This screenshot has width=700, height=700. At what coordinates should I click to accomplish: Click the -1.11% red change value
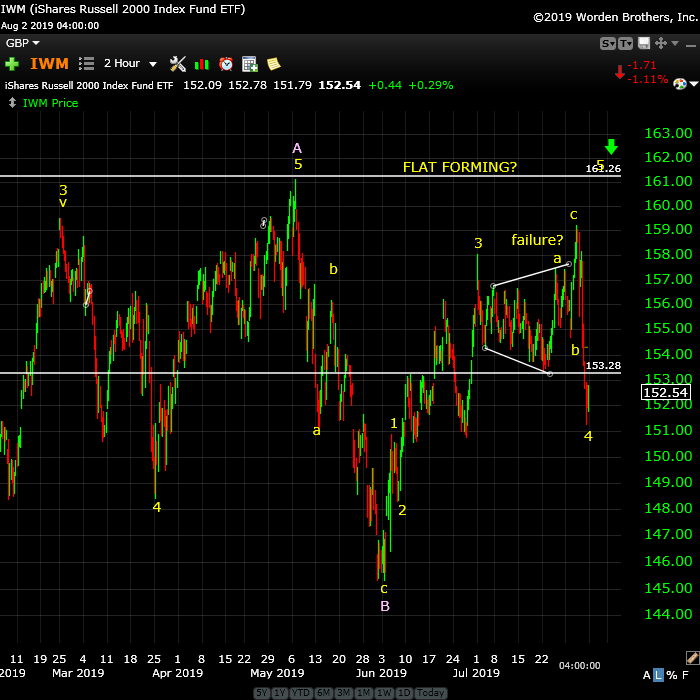647,79
